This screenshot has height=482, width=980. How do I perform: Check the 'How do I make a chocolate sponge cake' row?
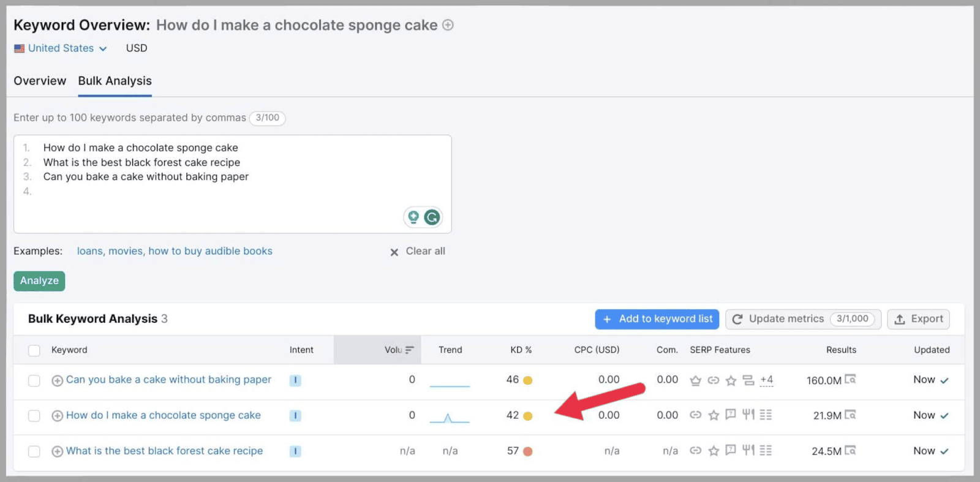click(x=34, y=415)
